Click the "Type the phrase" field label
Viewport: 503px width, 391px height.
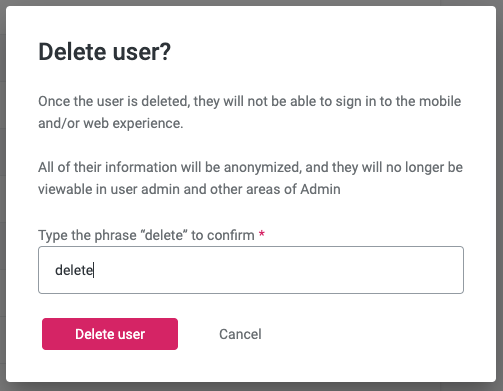pos(146,235)
